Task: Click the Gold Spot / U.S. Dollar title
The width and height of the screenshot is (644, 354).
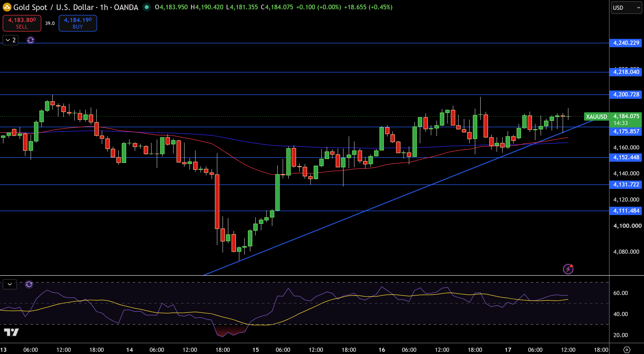Action: (x=54, y=7)
